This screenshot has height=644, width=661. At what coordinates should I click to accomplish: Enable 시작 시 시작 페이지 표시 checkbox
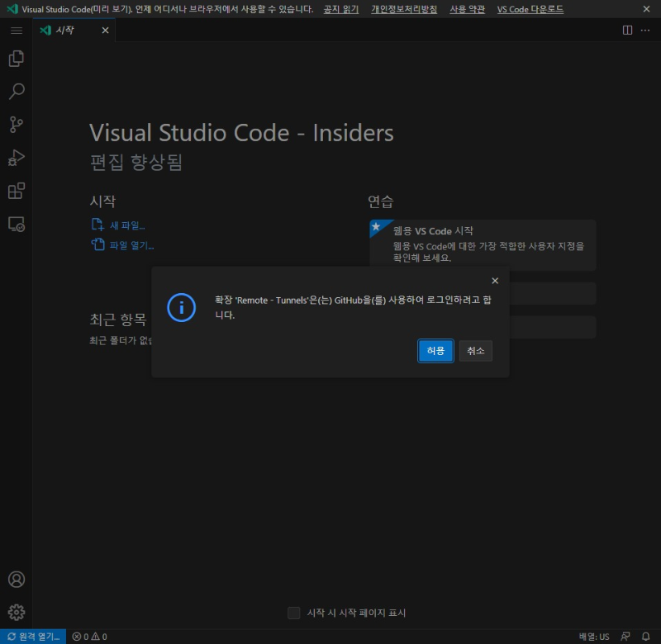click(294, 613)
